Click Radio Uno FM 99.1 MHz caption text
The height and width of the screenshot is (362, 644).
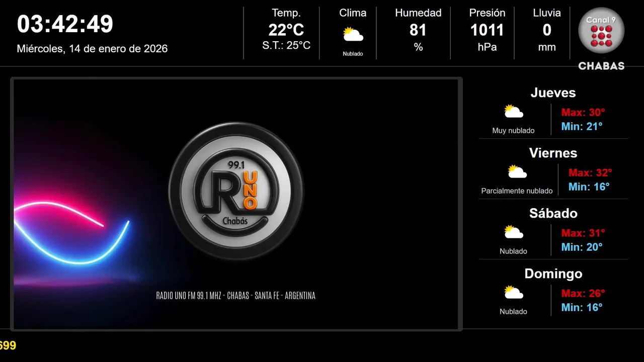click(x=236, y=296)
